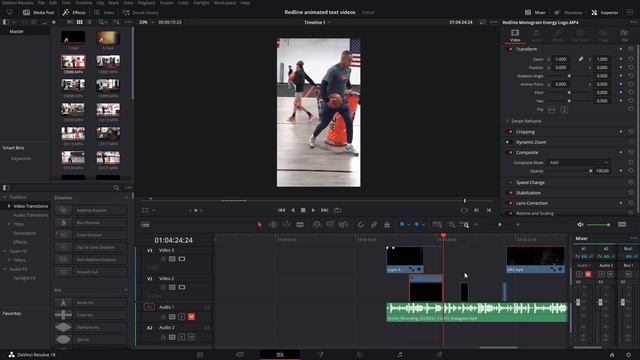Open the flag color dropdown arrow
The height and width of the screenshot is (360, 640).
pyautogui.click(x=408, y=225)
